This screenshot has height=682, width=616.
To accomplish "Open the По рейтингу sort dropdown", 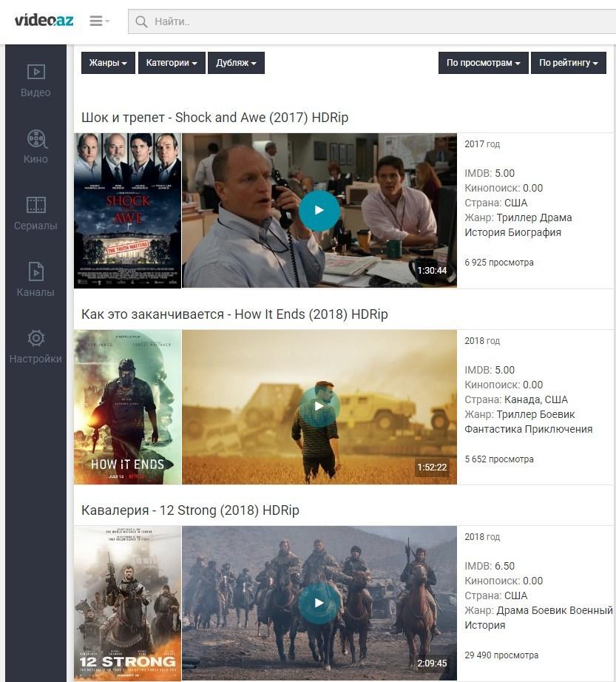I will coord(569,63).
